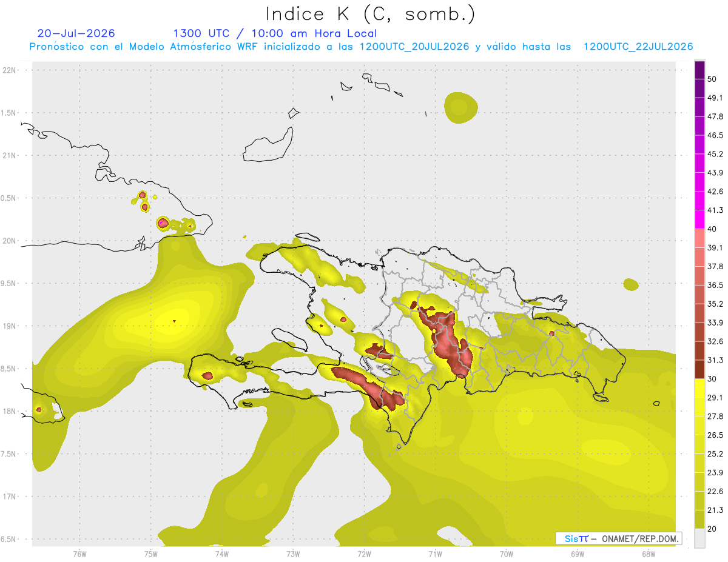Click the "50" colorbar value label
Image resolution: width=728 pixels, height=562 pixels.
tap(713, 79)
